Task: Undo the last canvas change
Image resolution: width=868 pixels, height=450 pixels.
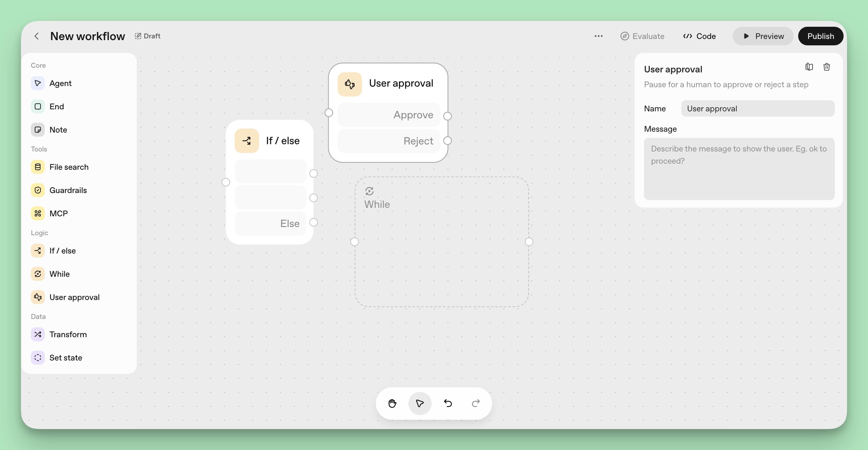Action: coord(448,403)
